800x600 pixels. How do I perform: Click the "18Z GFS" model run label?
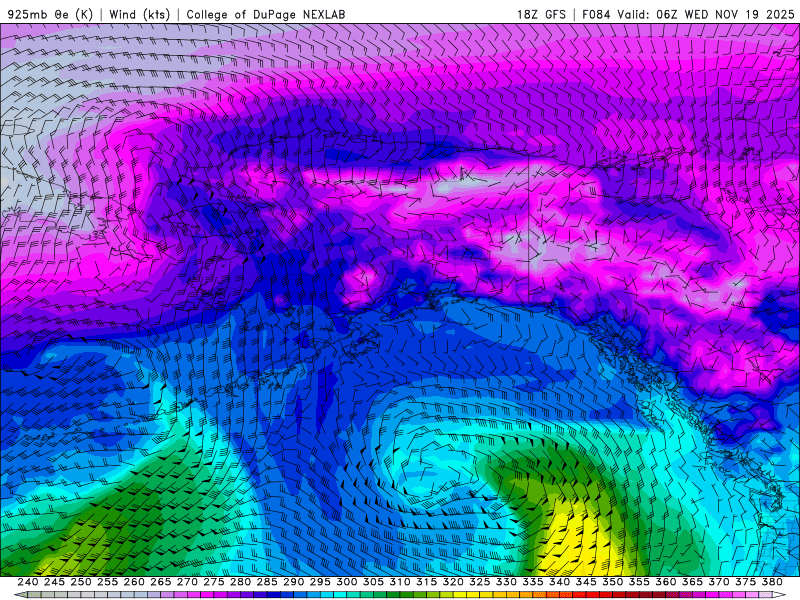coord(541,14)
